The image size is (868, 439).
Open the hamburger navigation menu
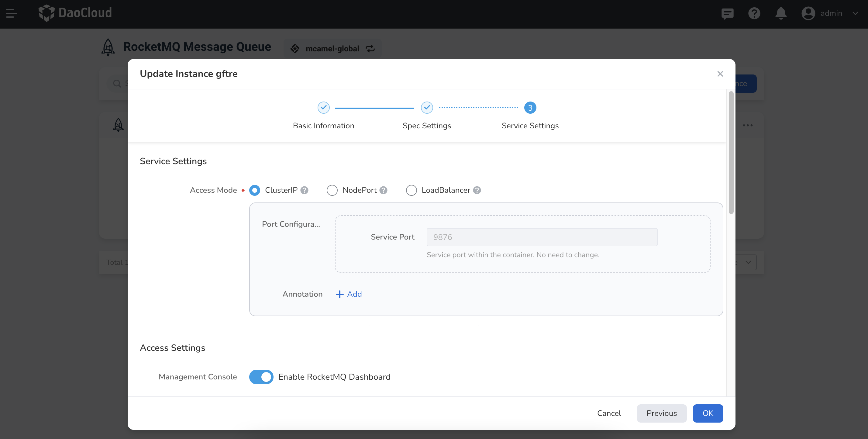(x=12, y=13)
